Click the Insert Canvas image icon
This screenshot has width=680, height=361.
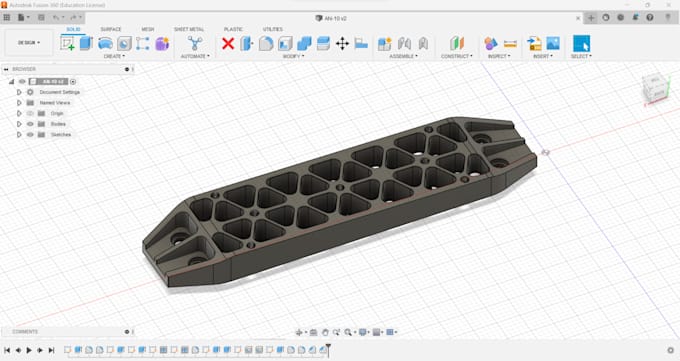click(553, 43)
